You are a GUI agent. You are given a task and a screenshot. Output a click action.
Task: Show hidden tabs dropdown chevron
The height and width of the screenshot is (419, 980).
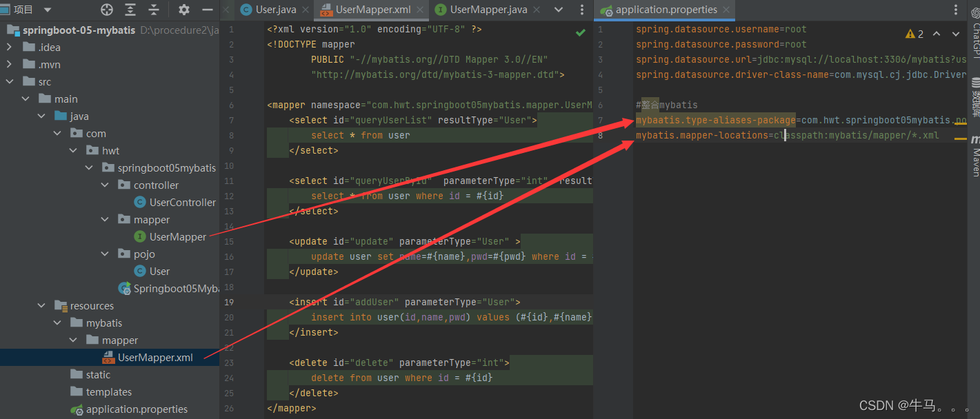(x=559, y=10)
